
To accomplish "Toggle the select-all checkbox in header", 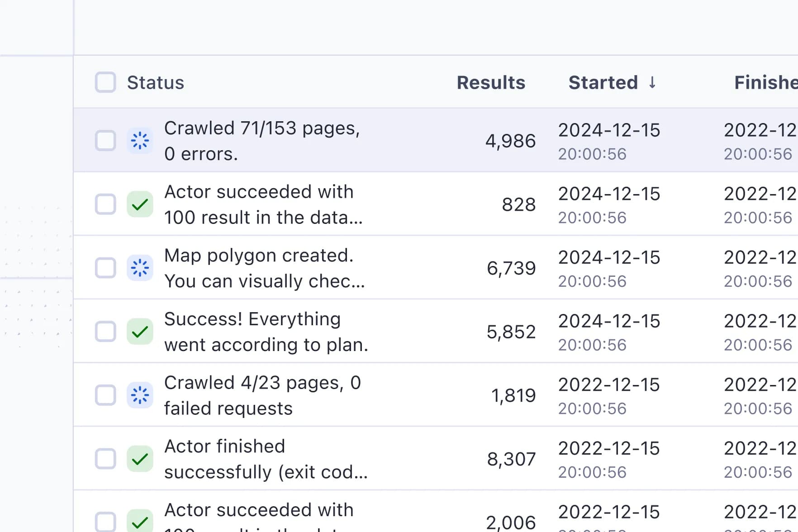I will coord(105,82).
